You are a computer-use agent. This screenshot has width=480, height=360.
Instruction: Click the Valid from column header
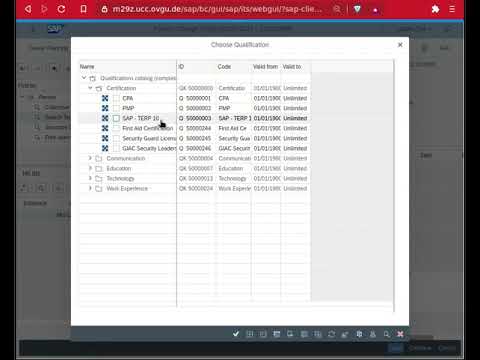click(266, 67)
